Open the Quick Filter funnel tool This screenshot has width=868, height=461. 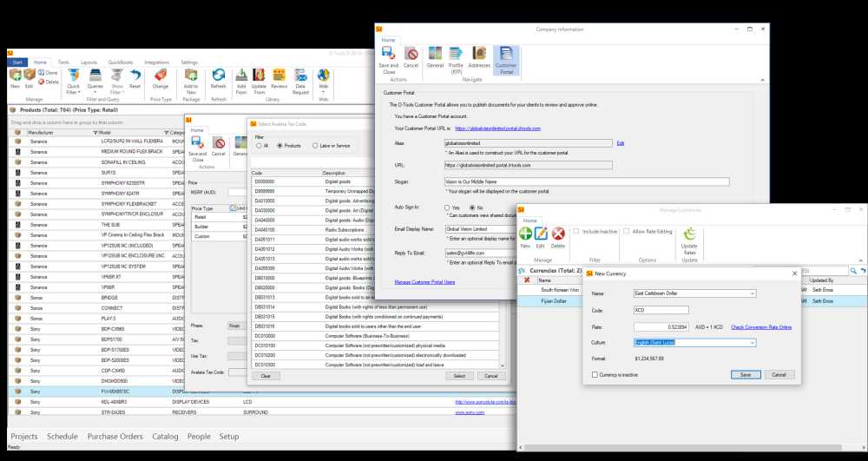click(x=73, y=76)
